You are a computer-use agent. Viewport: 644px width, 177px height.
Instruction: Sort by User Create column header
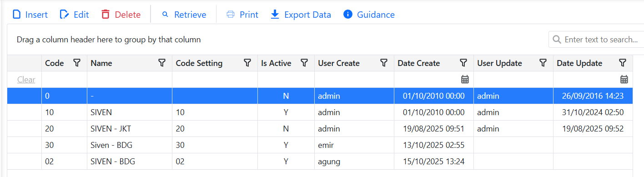pyautogui.click(x=339, y=63)
